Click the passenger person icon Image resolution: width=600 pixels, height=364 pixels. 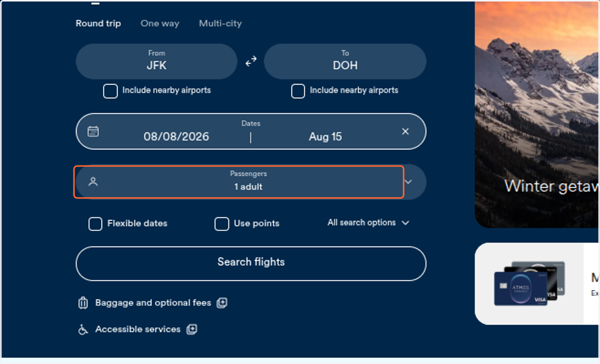click(93, 181)
